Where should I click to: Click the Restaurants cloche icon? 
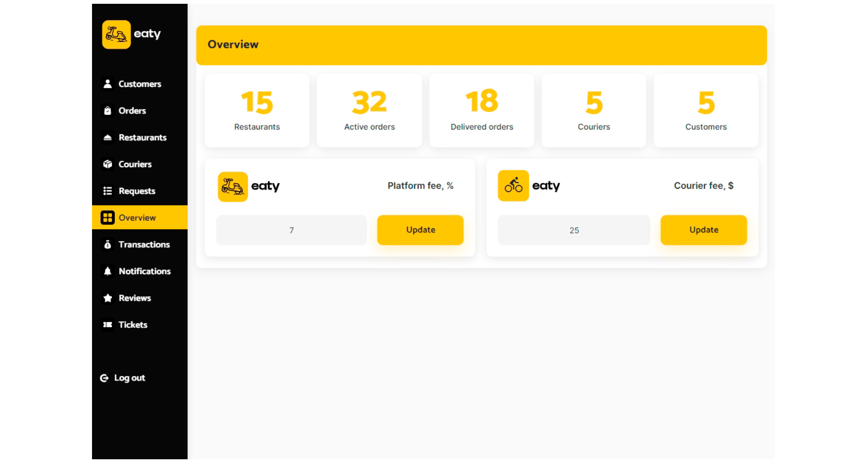[108, 138]
